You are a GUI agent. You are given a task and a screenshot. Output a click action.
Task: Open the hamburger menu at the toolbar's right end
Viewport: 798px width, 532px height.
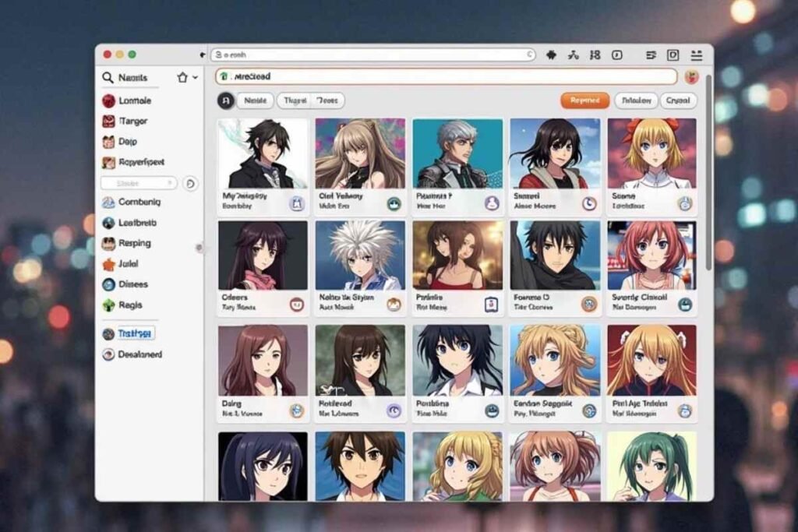(696, 55)
